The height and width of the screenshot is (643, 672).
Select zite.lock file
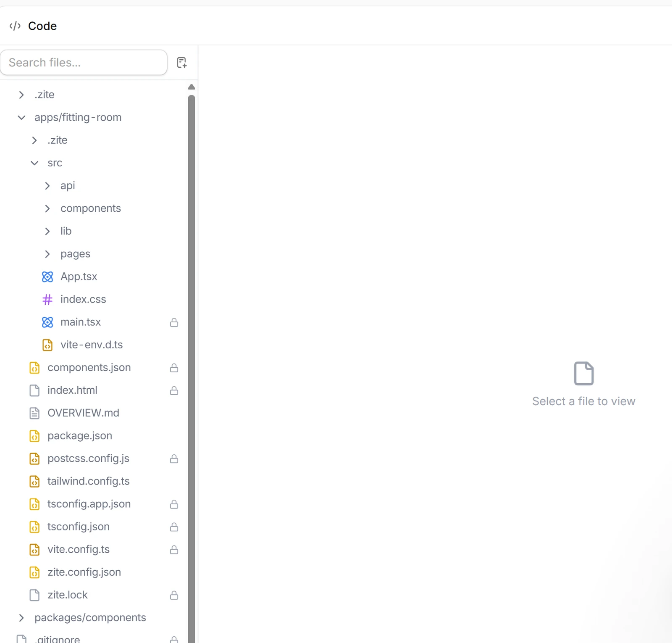pos(68,595)
